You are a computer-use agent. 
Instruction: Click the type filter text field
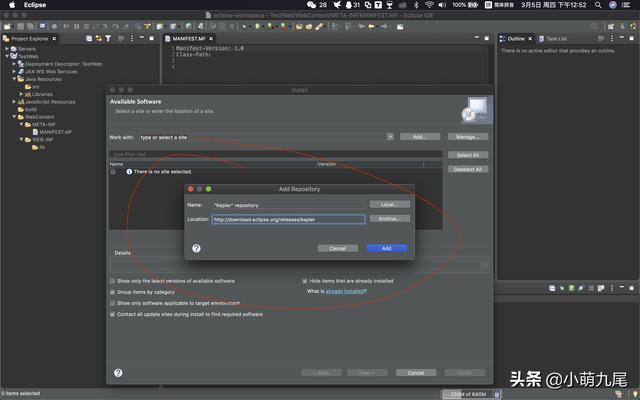(x=276, y=154)
